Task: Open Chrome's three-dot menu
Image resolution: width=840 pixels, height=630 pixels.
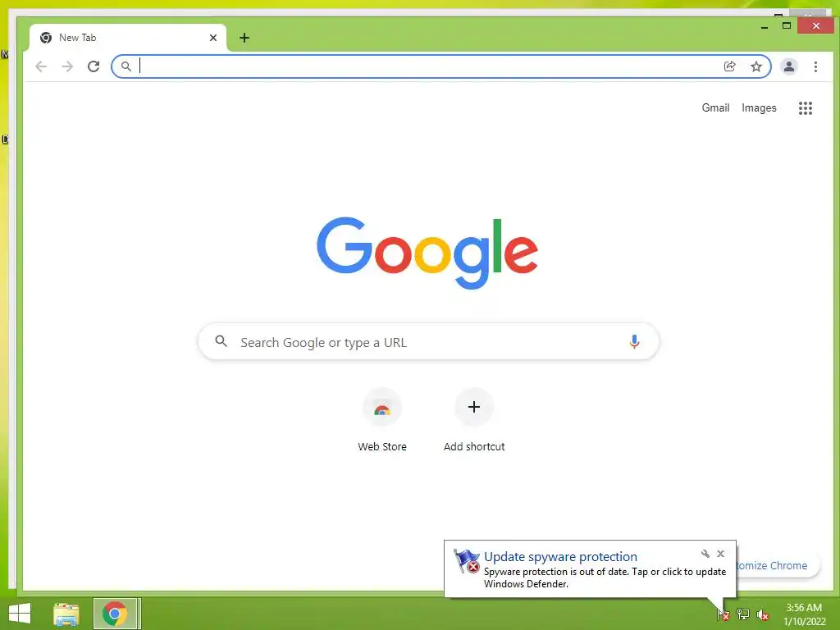Action: (x=815, y=66)
